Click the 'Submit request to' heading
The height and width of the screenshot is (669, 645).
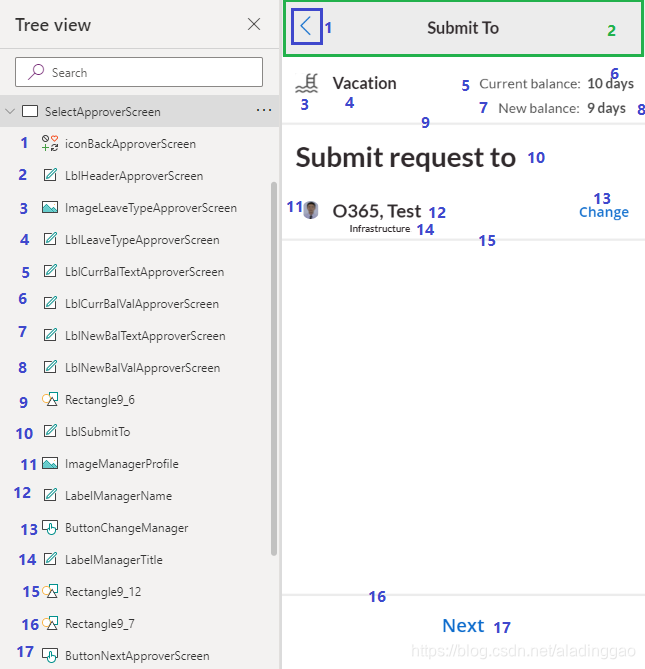point(405,157)
